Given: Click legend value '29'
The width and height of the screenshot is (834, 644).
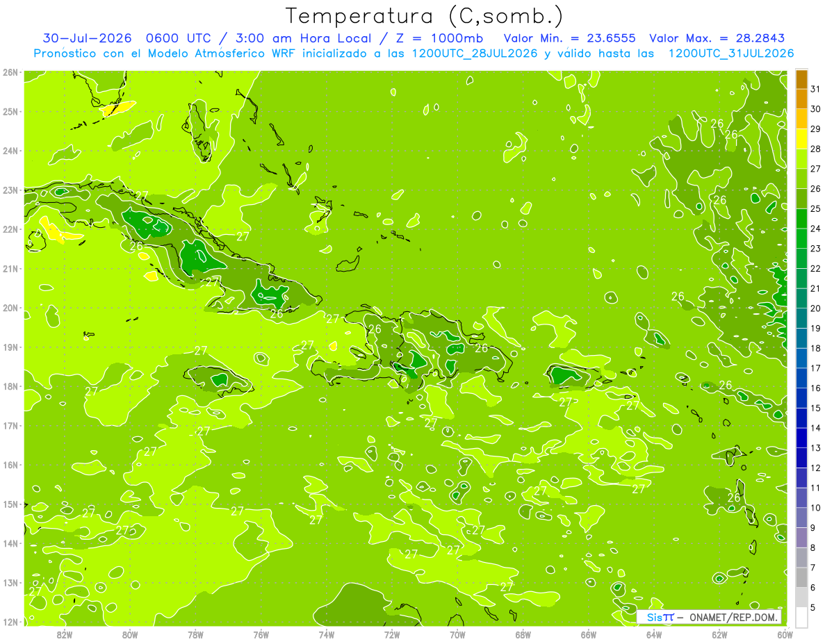Looking at the screenshot, I should tap(815, 129).
